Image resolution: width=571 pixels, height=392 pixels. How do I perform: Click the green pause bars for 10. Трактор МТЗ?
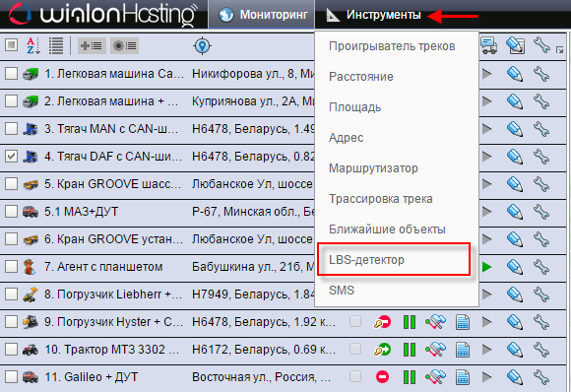410,350
